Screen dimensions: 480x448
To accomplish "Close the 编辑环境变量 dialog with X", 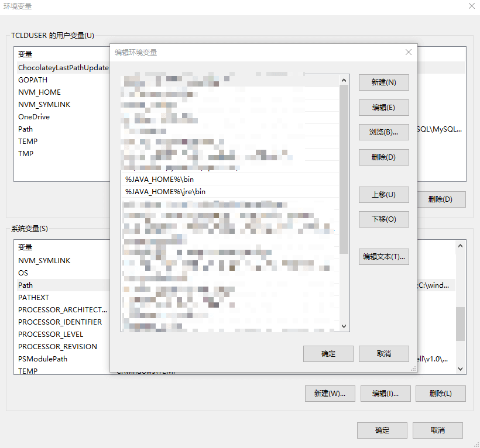I will pyautogui.click(x=409, y=52).
